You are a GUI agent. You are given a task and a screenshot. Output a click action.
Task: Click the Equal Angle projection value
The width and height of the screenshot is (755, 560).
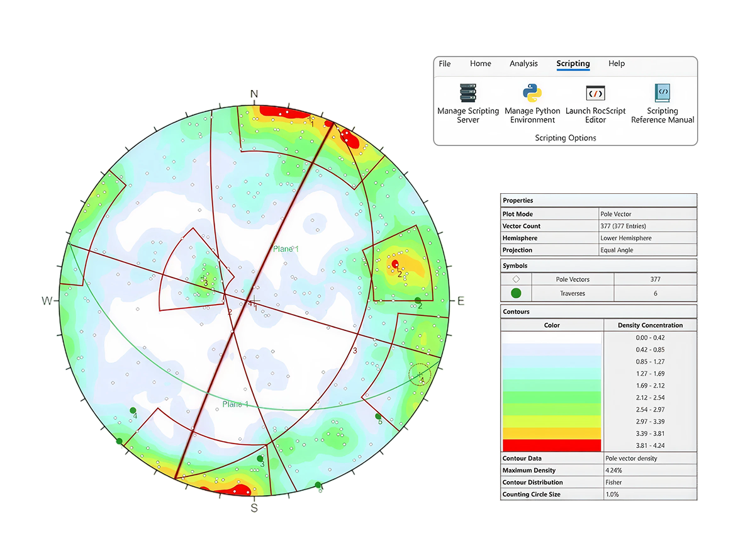(617, 250)
